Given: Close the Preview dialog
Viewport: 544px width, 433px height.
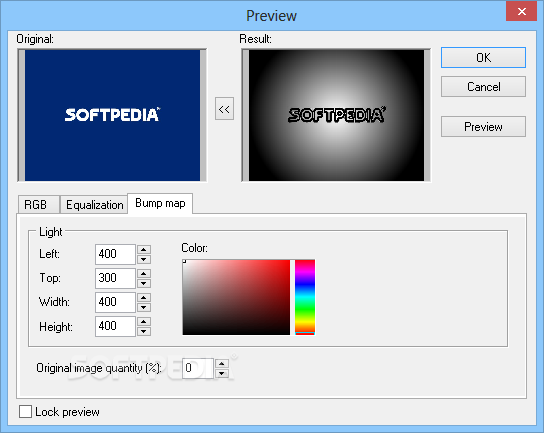Looking at the screenshot, I should pos(521,11).
